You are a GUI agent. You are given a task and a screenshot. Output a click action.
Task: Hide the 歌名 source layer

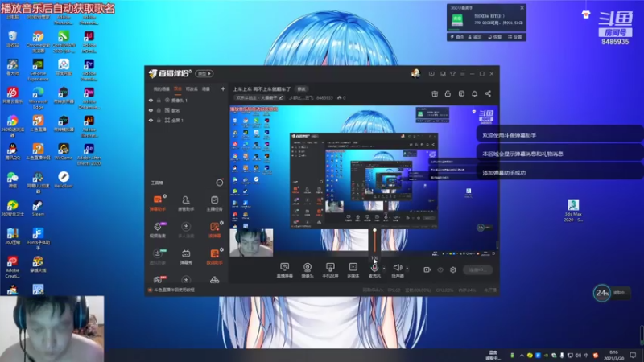151,110
